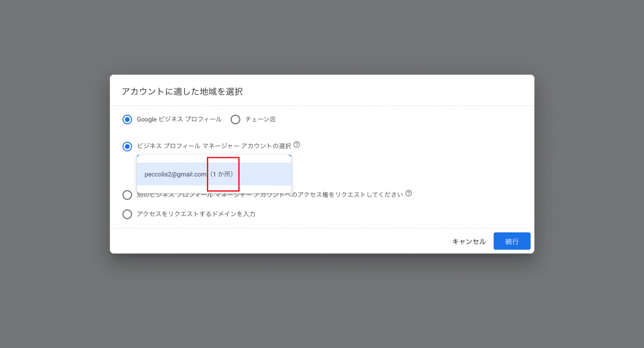Image resolution: width=644 pixels, height=348 pixels.
Task: Open help icon after アクセス権をリクエスト text
Action: [409, 193]
